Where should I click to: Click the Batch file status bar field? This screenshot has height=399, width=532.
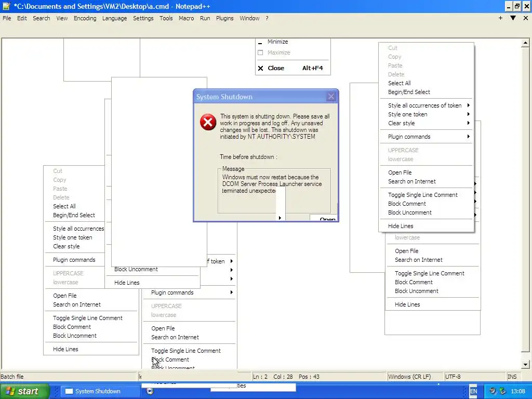tap(68, 377)
